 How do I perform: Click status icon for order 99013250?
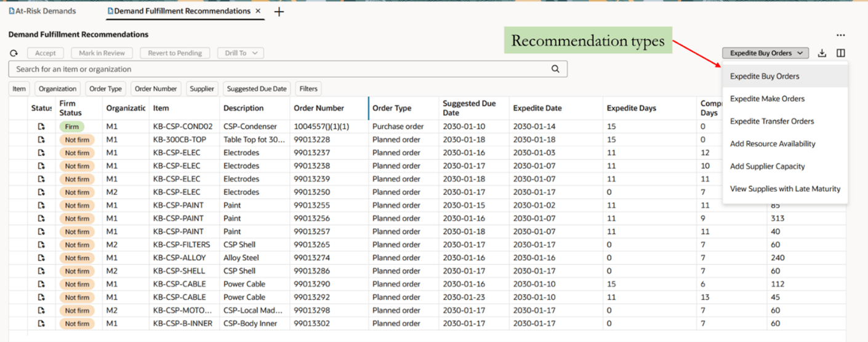click(x=41, y=192)
